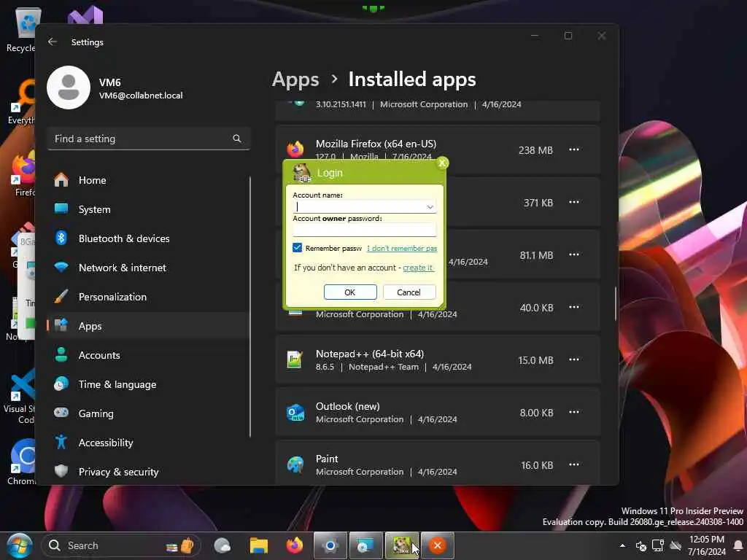Open System settings page

(x=147, y=209)
